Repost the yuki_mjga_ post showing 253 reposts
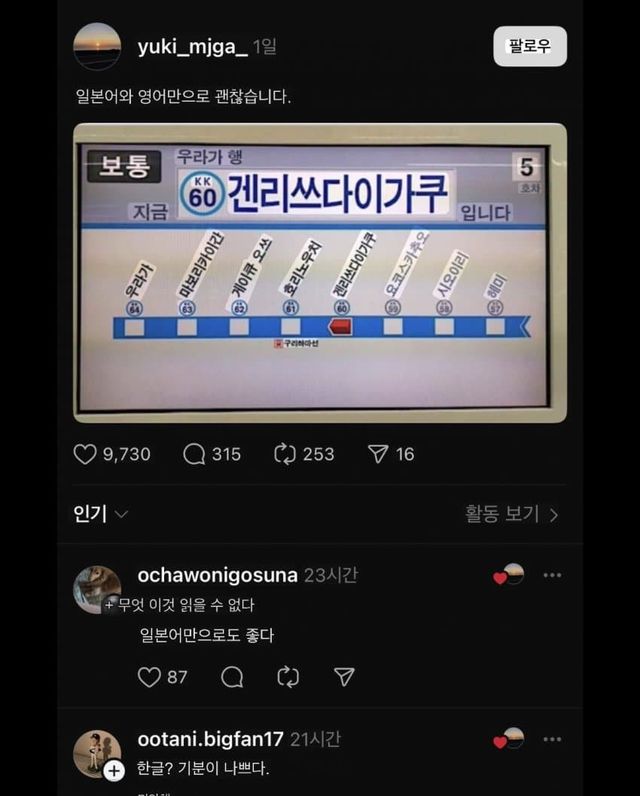The image size is (640, 796). click(285, 454)
